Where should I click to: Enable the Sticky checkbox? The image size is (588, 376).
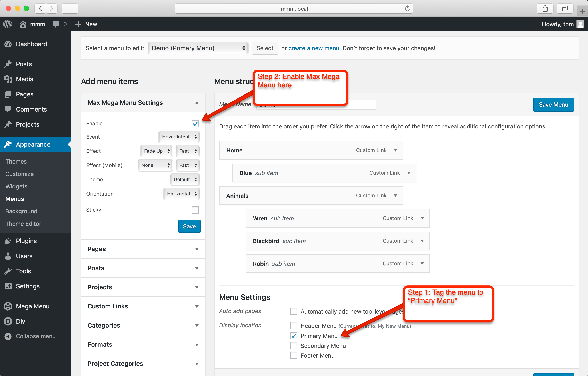tap(195, 210)
